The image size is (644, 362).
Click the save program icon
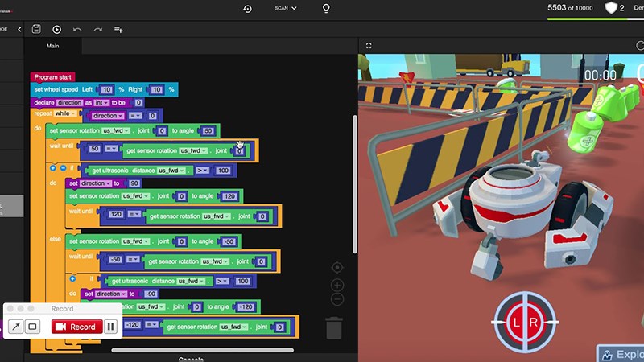36,30
